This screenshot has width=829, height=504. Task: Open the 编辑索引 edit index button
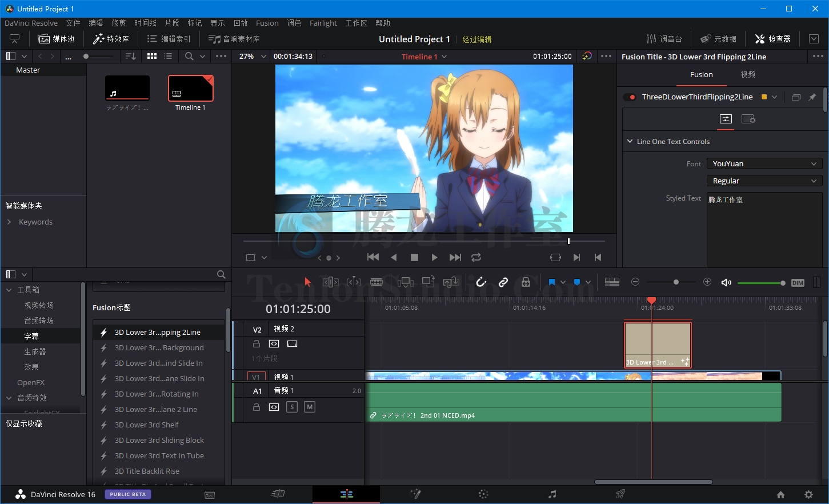pos(169,39)
